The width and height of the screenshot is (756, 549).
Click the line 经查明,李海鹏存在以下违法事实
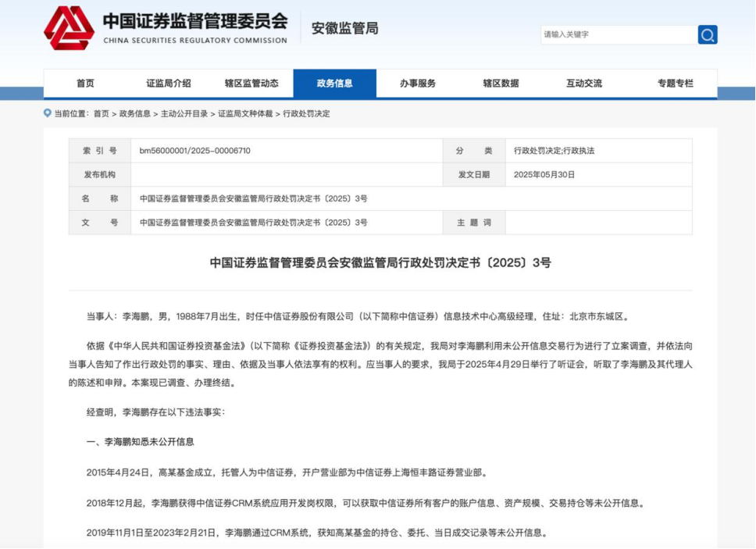[155, 412]
